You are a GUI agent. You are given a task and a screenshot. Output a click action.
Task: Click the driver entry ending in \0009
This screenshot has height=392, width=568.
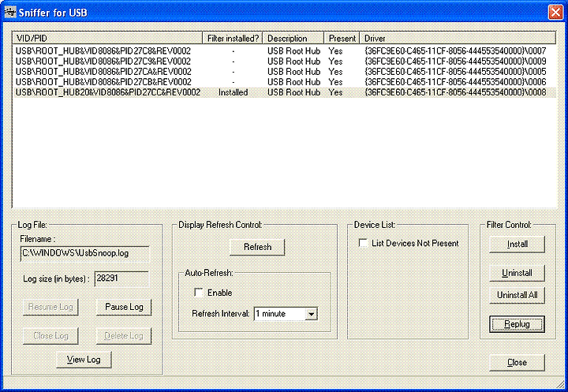pyautogui.click(x=455, y=62)
